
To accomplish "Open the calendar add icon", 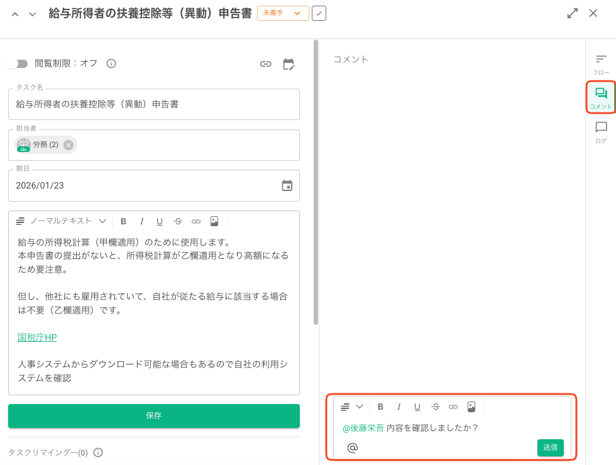I will tap(289, 64).
